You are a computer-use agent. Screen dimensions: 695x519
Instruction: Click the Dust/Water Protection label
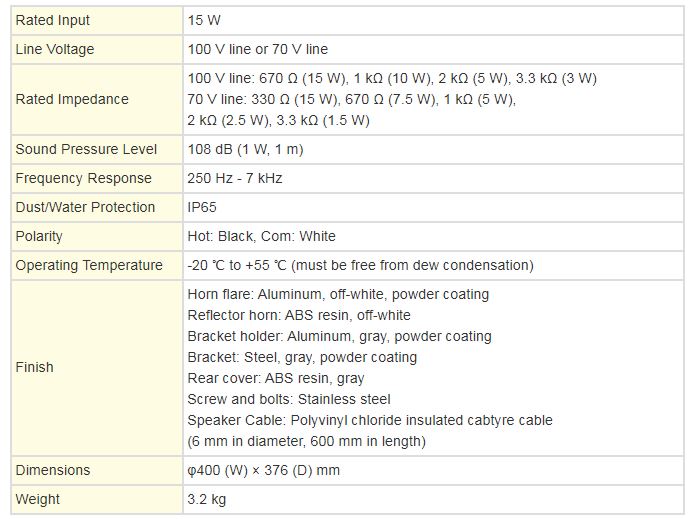click(x=85, y=207)
